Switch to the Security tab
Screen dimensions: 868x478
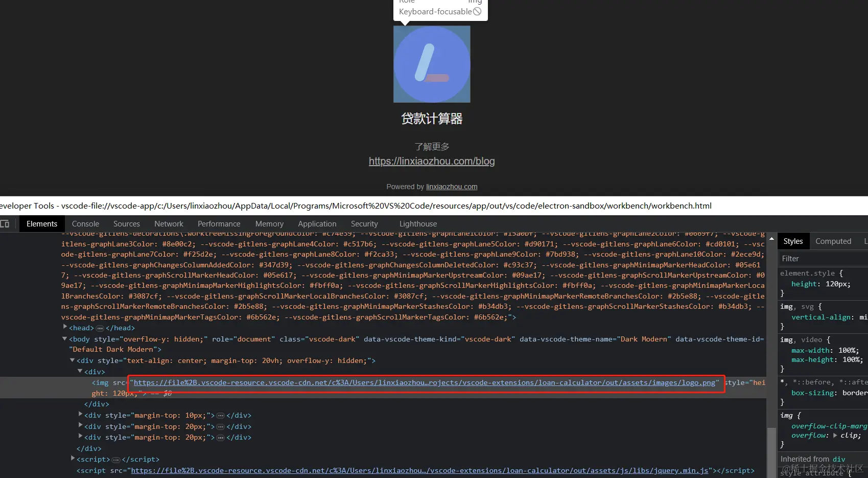[364, 224]
